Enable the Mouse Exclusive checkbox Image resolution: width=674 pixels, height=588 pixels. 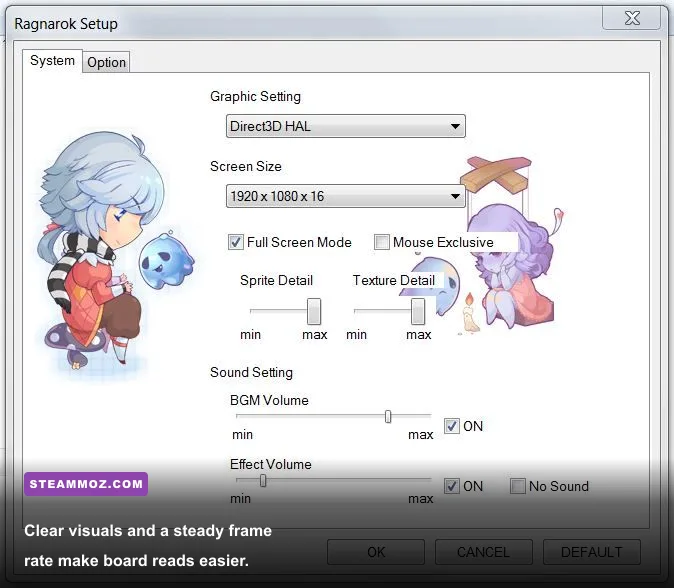coord(382,242)
